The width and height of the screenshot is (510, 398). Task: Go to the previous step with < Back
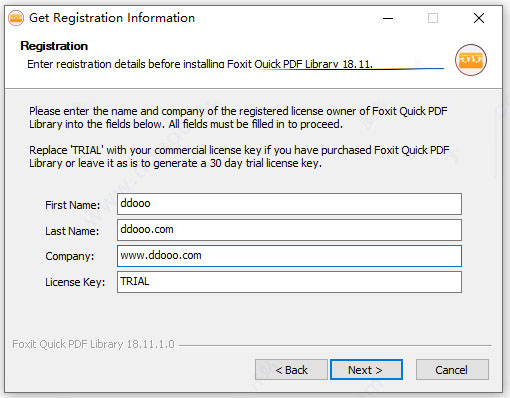click(291, 370)
